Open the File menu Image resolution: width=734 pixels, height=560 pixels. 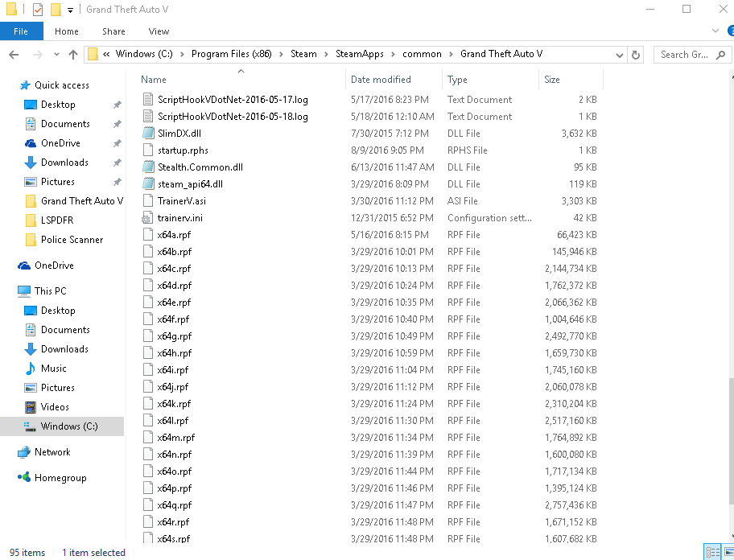[21, 31]
